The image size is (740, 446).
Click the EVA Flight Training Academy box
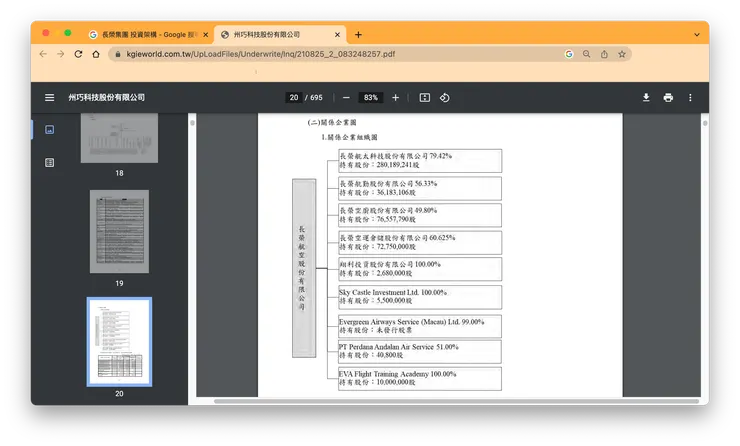[420, 379]
